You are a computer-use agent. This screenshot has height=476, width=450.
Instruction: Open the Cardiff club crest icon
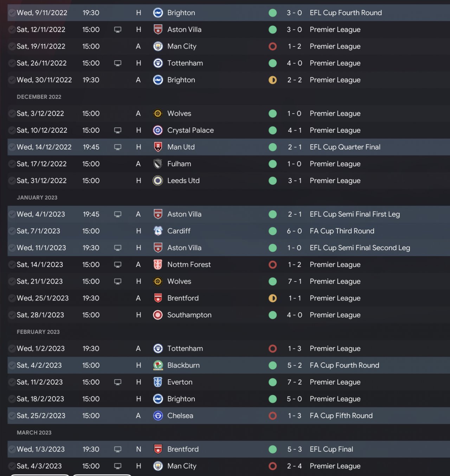pos(158,231)
